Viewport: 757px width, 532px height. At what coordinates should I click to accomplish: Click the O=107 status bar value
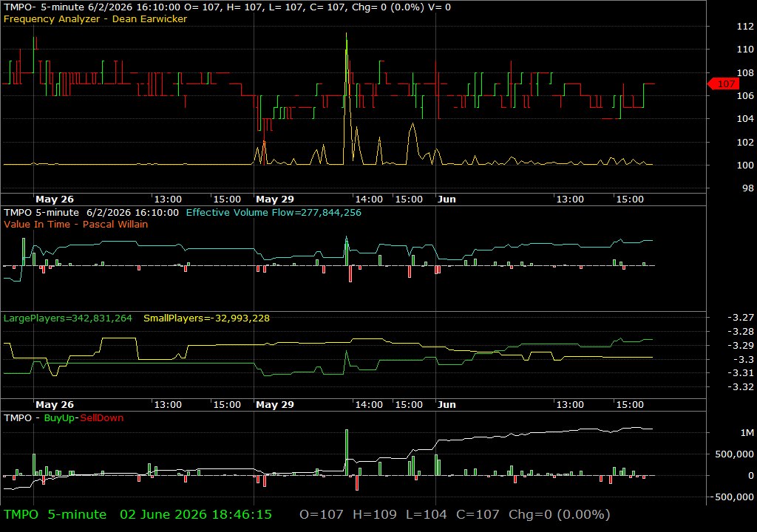point(322,514)
